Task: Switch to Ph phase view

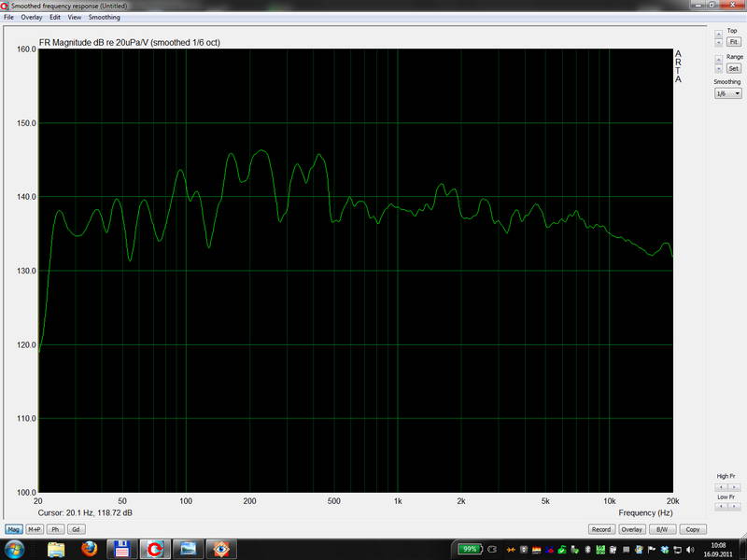Action: 55,529
